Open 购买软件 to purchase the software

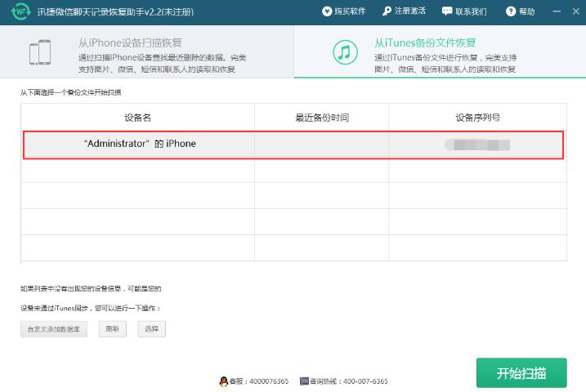[x=343, y=11]
